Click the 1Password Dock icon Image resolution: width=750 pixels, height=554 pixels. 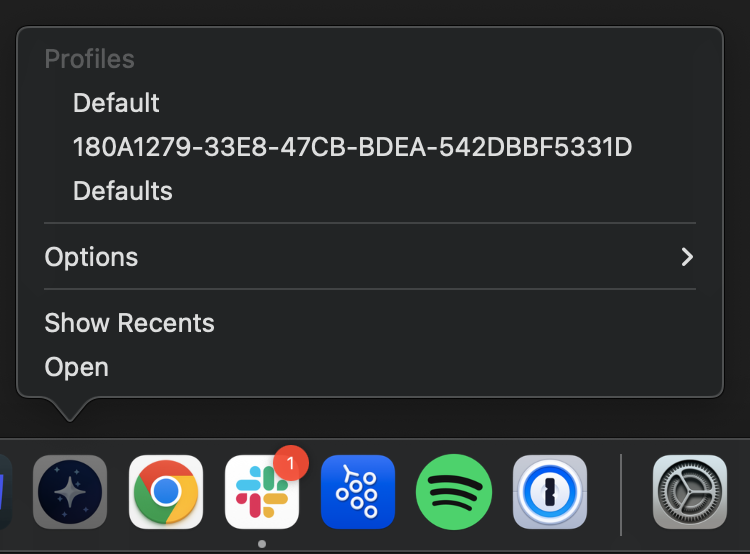550,491
